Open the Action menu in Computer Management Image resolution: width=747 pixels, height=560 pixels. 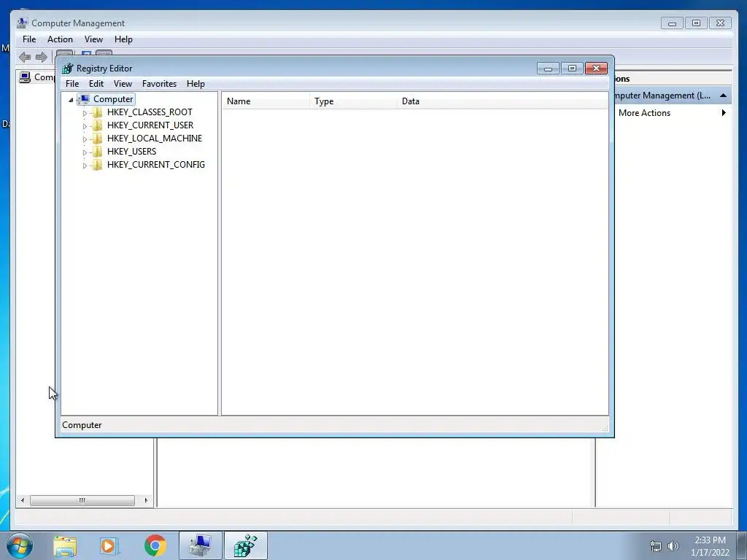click(60, 39)
